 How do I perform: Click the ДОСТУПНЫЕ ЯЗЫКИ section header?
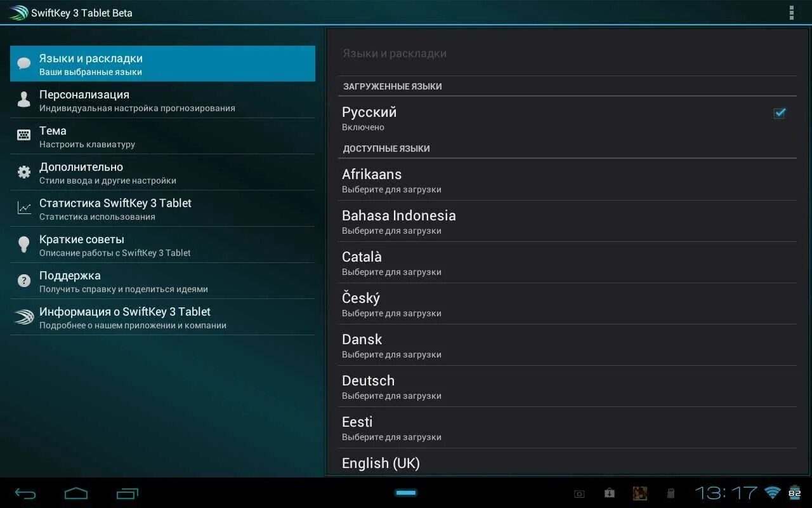(x=386, y=149)
